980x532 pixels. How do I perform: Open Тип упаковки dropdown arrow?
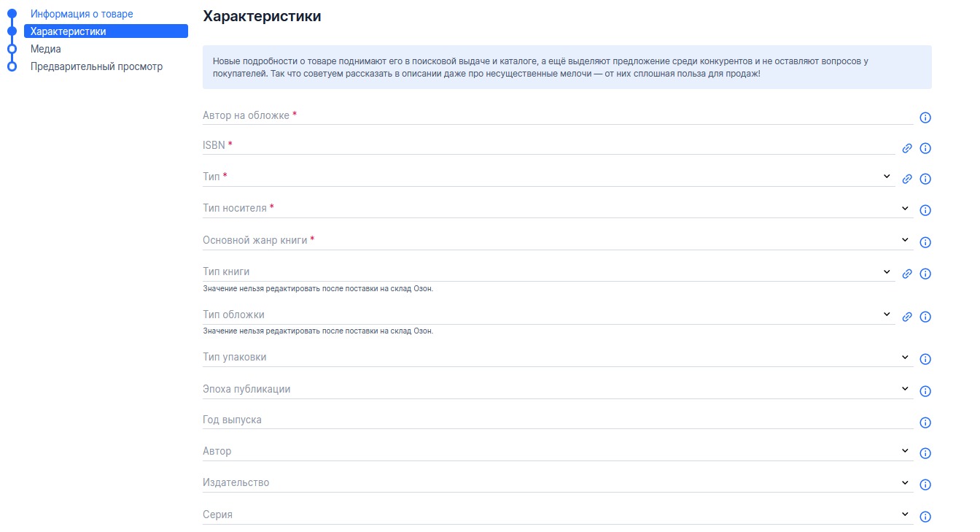[x=905, y=357]
